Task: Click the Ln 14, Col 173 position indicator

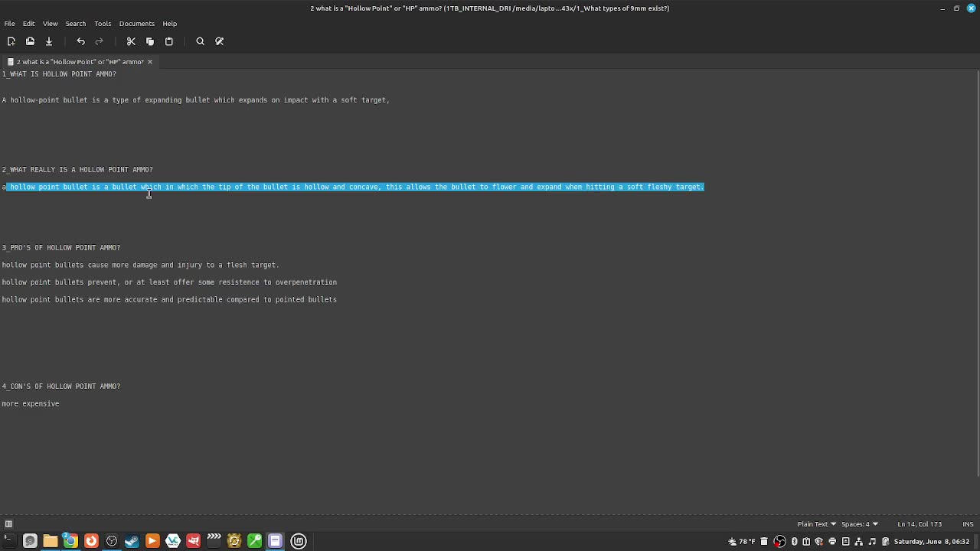Action: coord(920,524)
